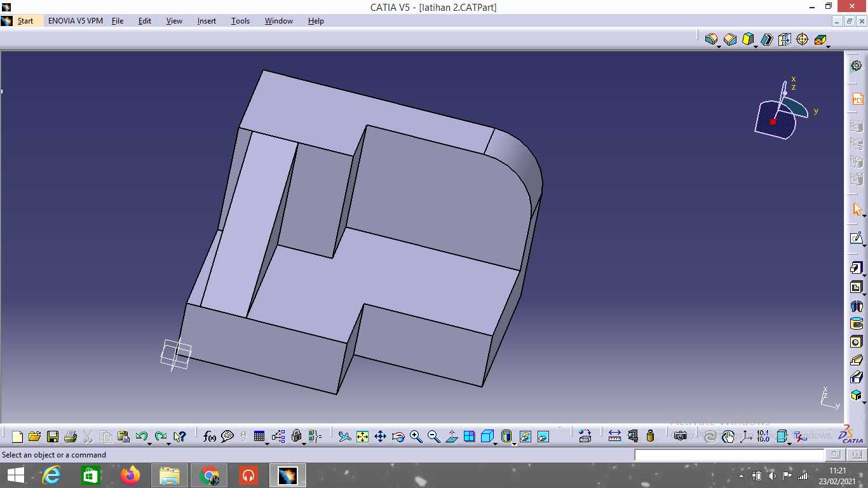This screenshot has height=488, width=868.
Task: Select the Edge Fillet tool
Action: pos(711,39)
